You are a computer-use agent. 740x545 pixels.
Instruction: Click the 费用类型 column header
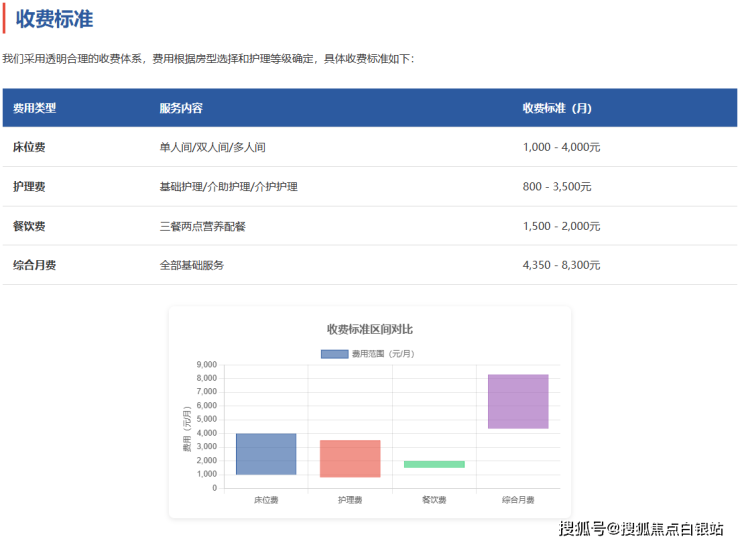tap(35, 108)
